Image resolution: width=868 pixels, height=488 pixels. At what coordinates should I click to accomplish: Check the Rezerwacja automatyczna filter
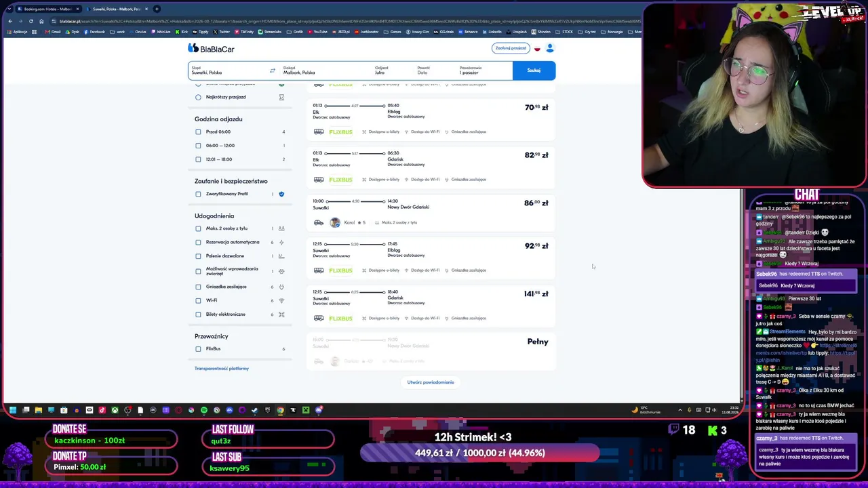[x=198, y=242]
